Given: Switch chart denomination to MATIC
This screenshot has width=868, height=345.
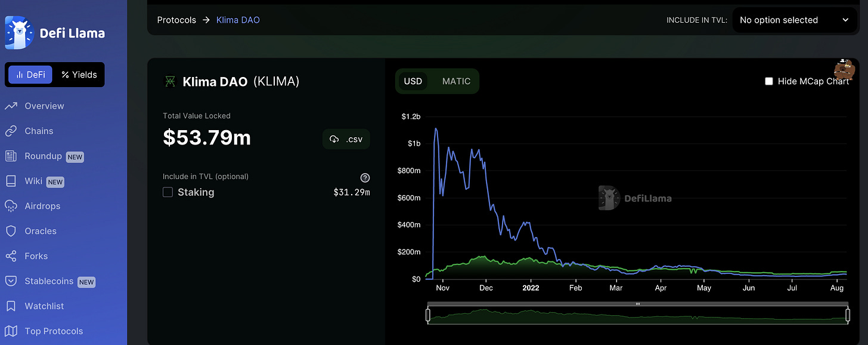Looking at the screenshot, I should [x=456, y=81].
